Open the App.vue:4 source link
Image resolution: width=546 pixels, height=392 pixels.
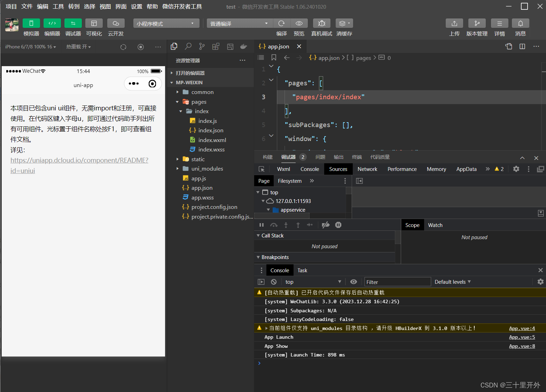522,328
